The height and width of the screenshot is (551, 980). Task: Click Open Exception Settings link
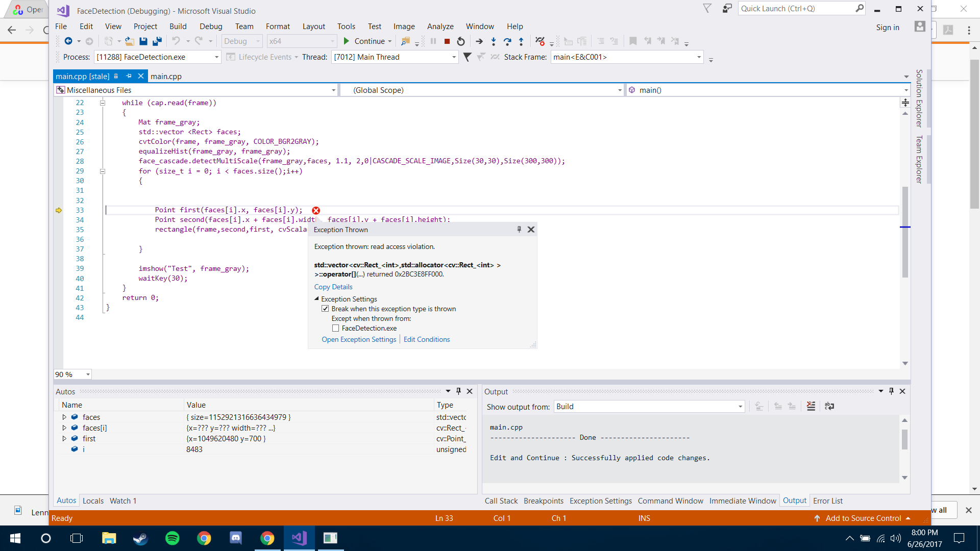click(x=359, y=339)
